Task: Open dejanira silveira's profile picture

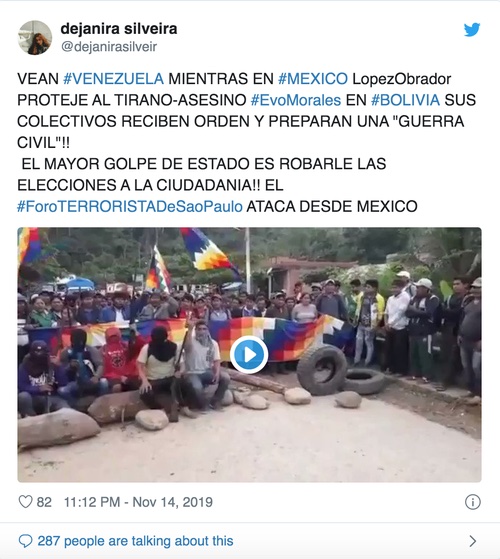Action: coord(35,37)
